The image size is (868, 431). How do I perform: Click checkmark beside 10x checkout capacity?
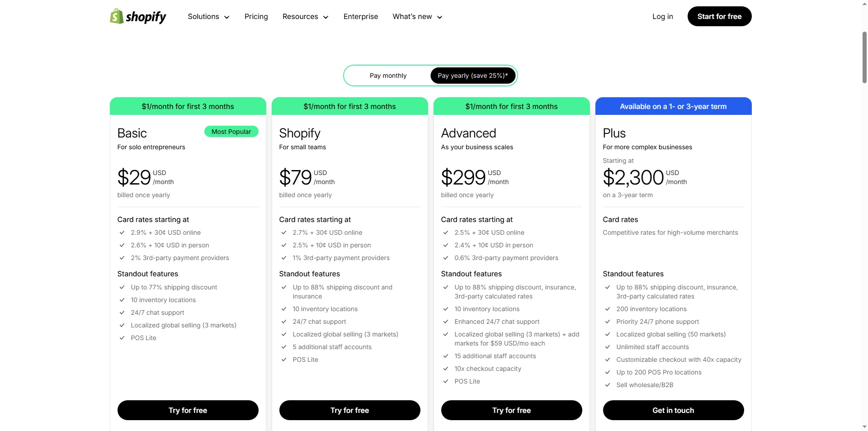446,369
